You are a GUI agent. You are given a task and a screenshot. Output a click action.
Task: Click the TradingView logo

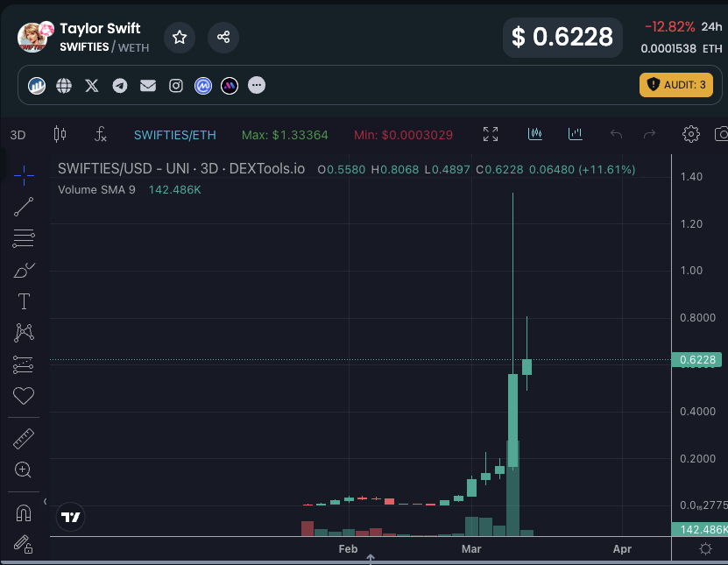click(x=71, y=517)
